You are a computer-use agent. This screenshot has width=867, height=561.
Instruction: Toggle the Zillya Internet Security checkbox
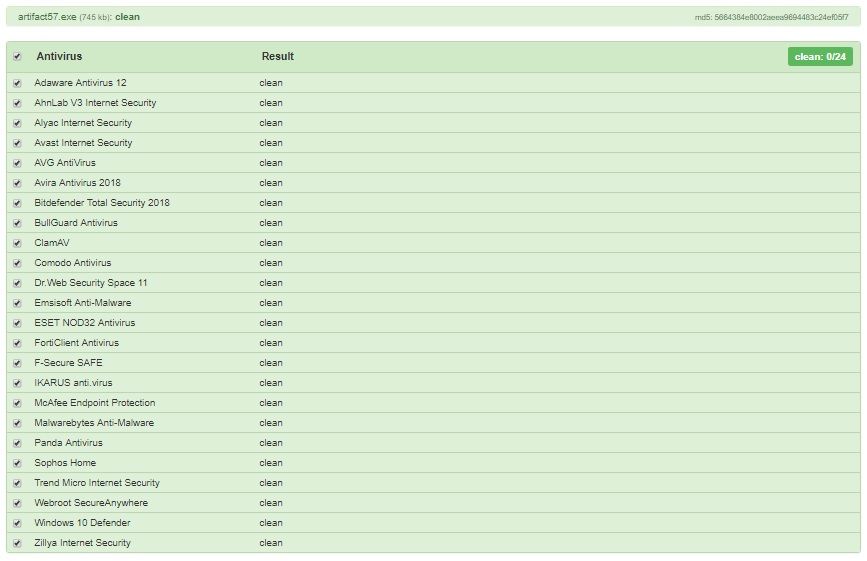(17, 543)
